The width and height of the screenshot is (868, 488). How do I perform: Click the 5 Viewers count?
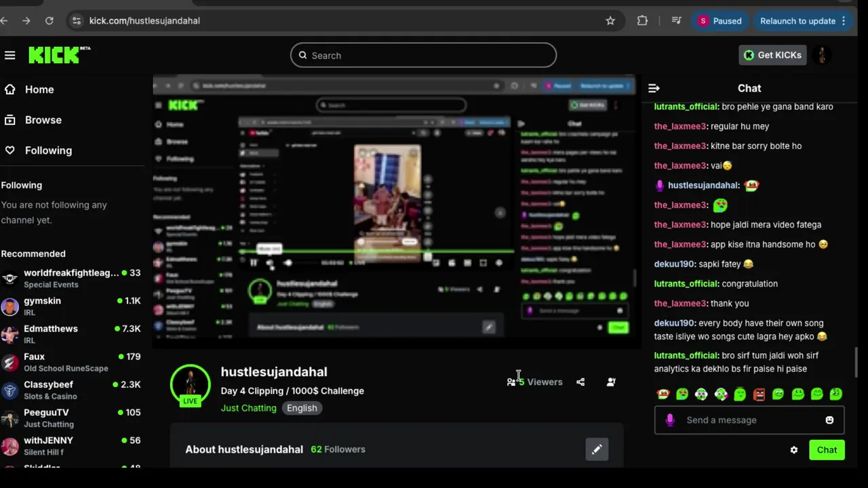pyautogui.click(x=540, y=382)
